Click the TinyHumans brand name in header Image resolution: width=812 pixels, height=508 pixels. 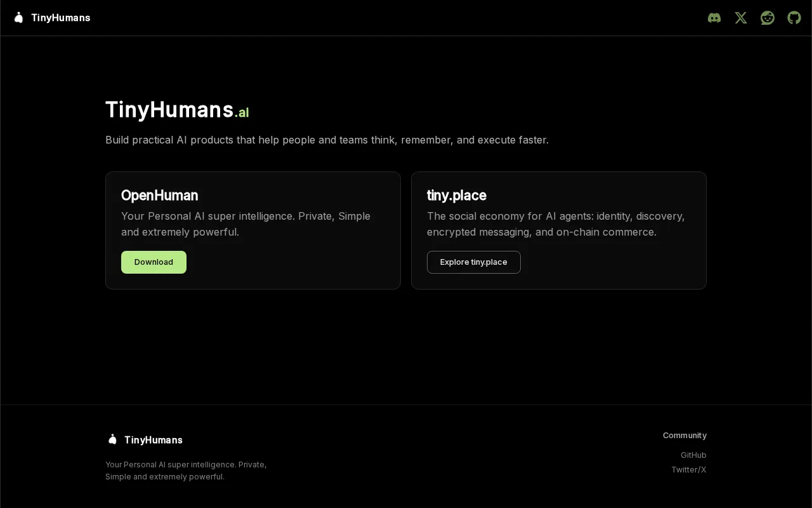coord(61,18)
